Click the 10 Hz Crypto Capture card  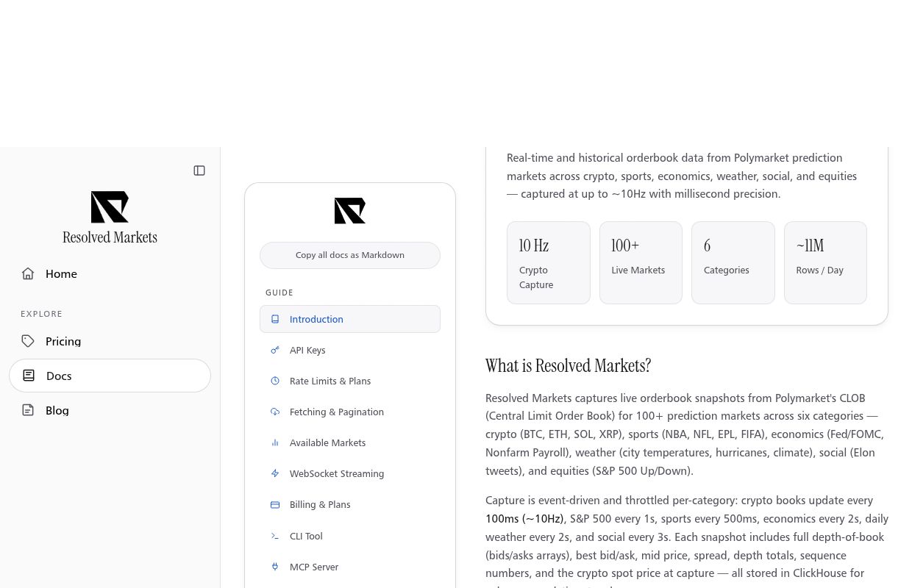pos(549,262)
